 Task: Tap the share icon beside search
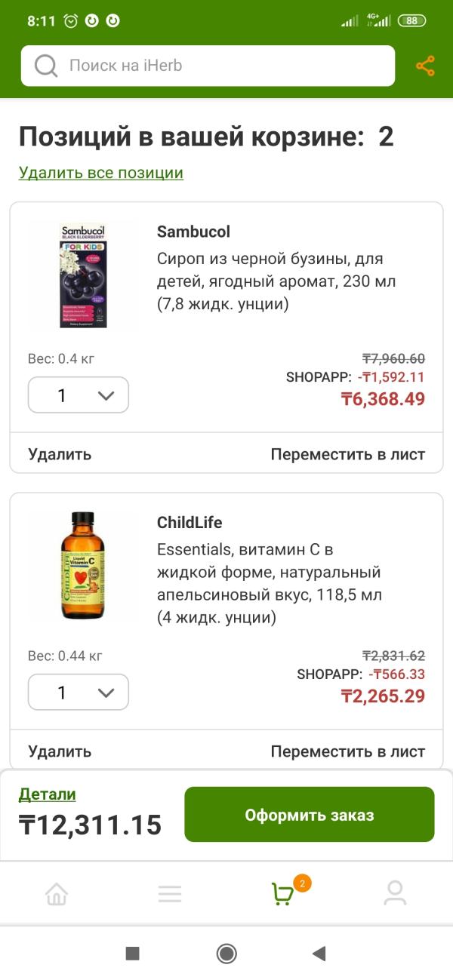tap(425, 66)
